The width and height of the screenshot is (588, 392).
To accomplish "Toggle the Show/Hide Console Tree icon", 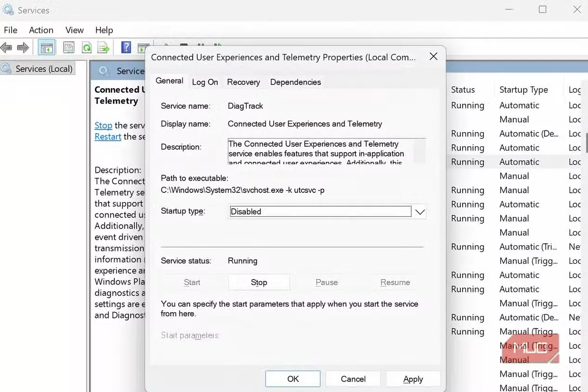I will 46,47.
